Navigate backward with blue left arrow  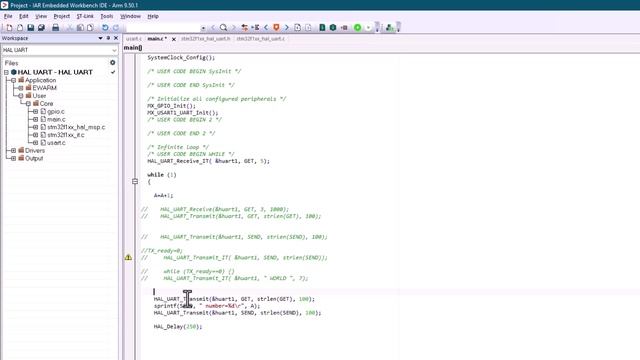[266, 28]
